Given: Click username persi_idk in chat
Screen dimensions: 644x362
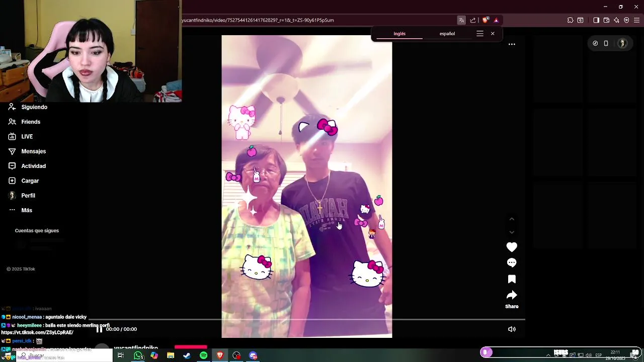Looking at the screenshot, I should pyautogui.click(x=22, y=341).
